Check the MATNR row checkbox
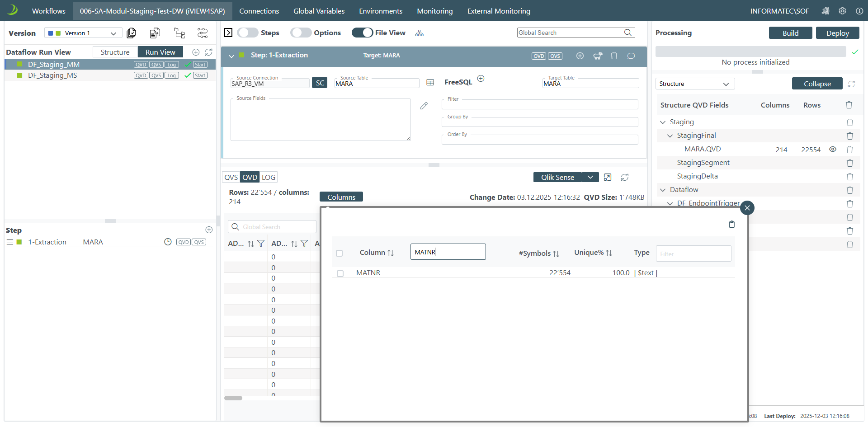Image resolution: width=868 pixels, height=427 pixels. coord(340,273)
